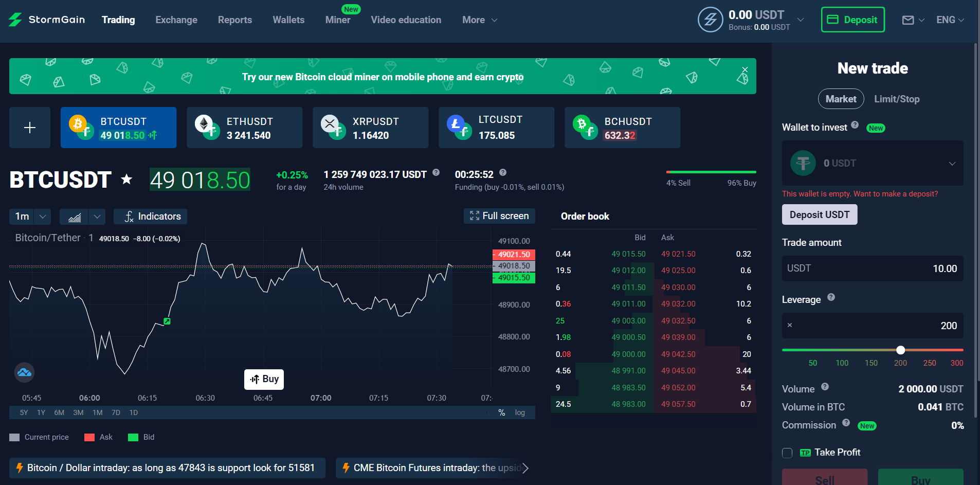Set chart range to 5Y

click(24, 412)
